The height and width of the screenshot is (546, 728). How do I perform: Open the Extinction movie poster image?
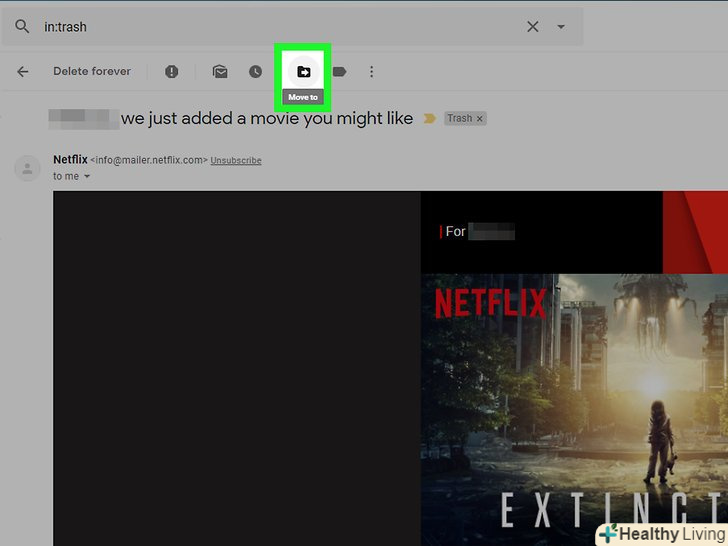[574, 410]
